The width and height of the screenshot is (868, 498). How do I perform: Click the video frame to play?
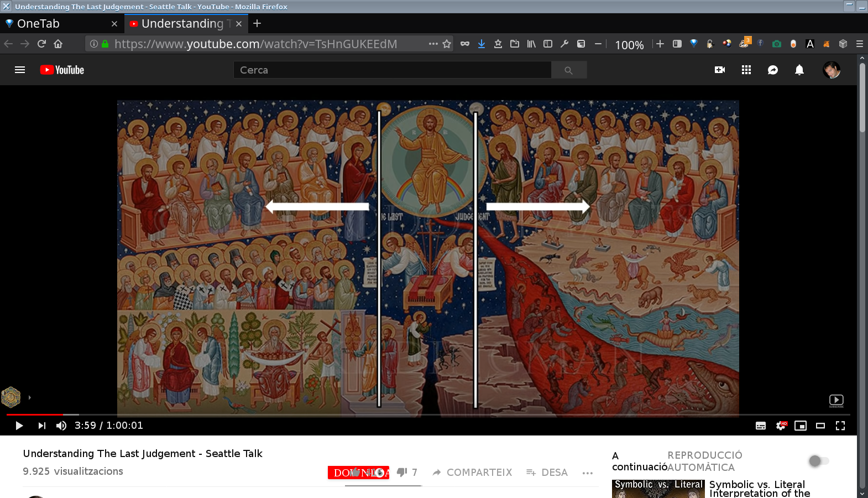tap(428, 257)
